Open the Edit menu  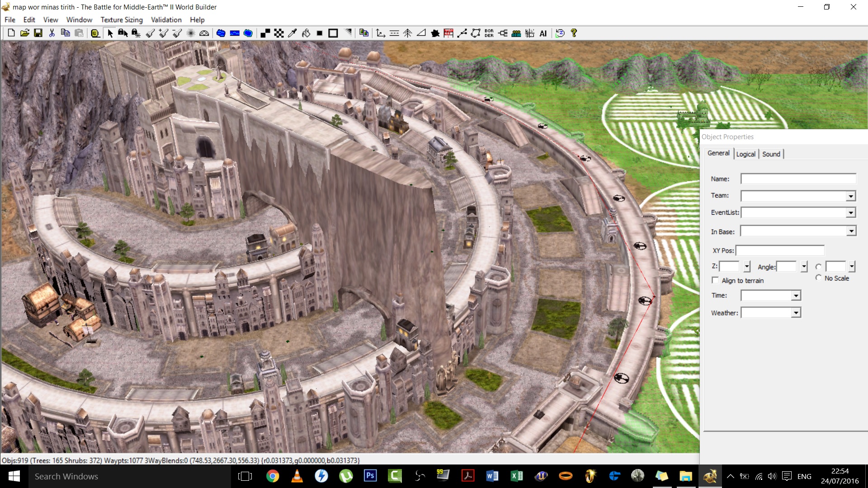click(29, 20)
